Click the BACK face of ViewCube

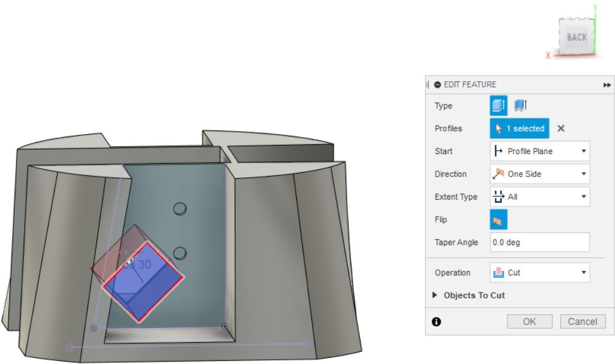point(576,38)
